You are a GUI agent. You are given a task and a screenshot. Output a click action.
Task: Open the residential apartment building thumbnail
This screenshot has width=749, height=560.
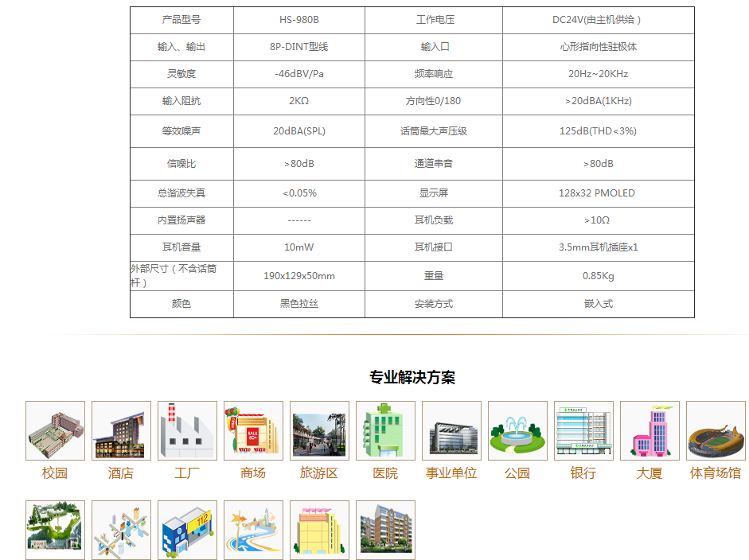[385, 529]
